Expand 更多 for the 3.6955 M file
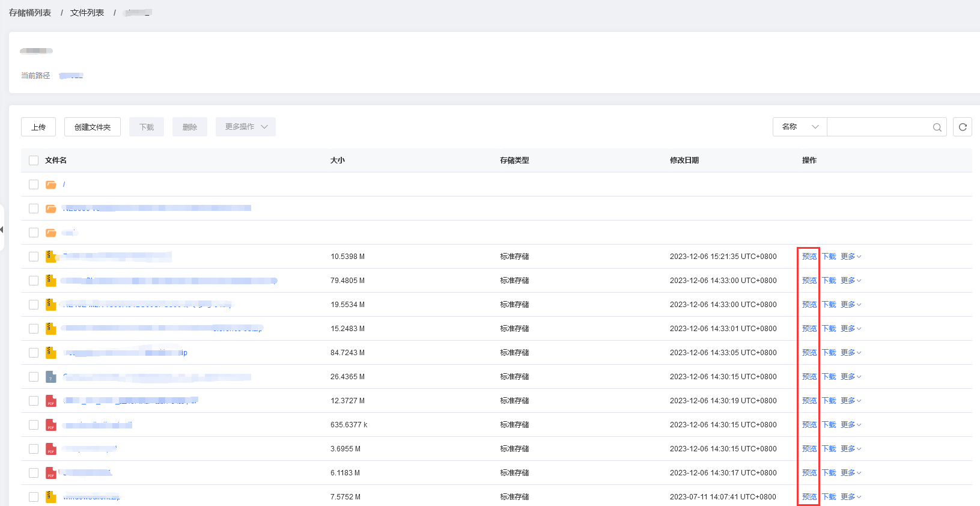Viewport: 980px width, 506px height. point(851,449)
